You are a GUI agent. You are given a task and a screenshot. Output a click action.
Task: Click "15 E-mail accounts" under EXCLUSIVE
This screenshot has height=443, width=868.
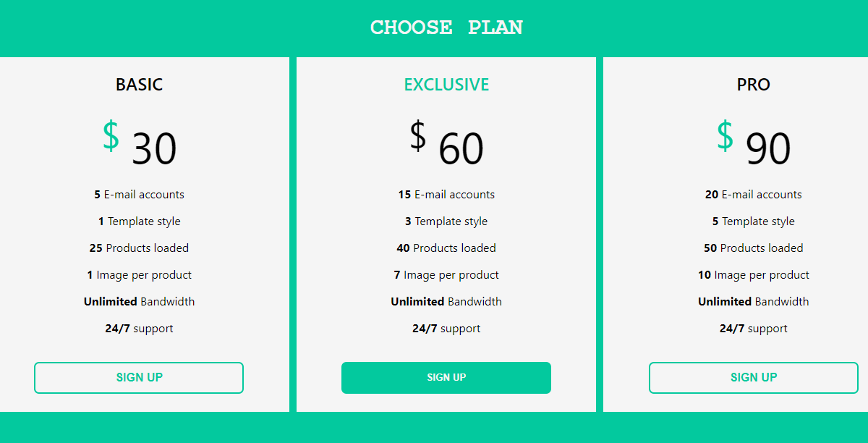pos(446,194)
